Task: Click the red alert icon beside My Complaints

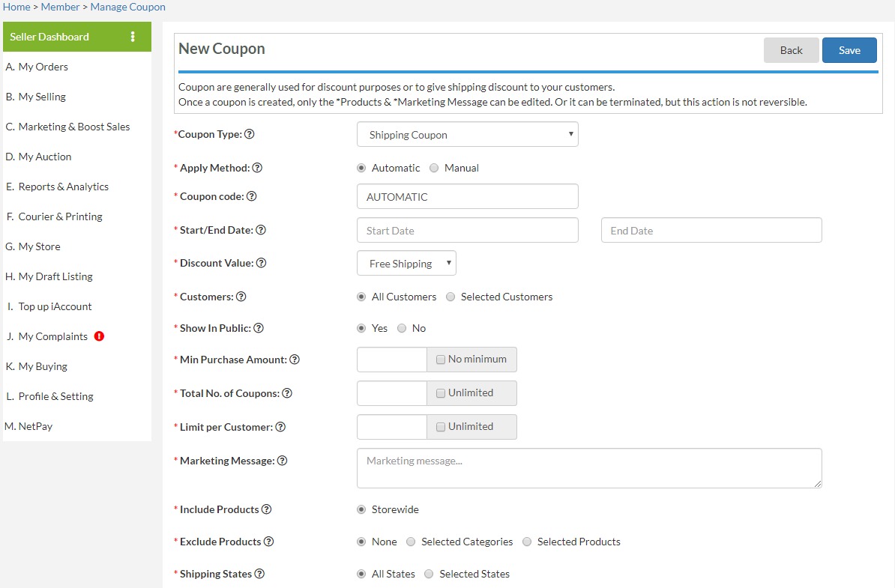Action: [99, 336]
